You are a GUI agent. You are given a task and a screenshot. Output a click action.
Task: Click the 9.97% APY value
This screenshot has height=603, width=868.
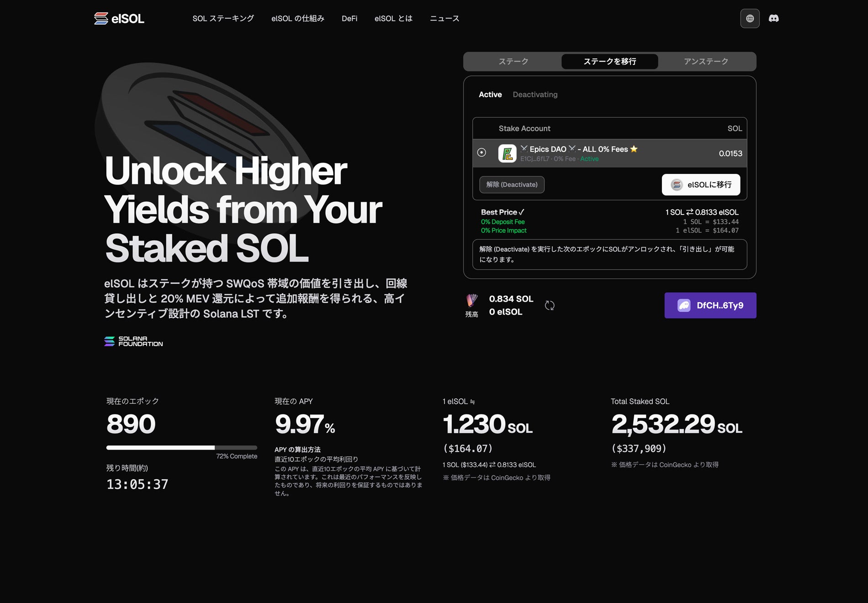click(x=305, y=424)
